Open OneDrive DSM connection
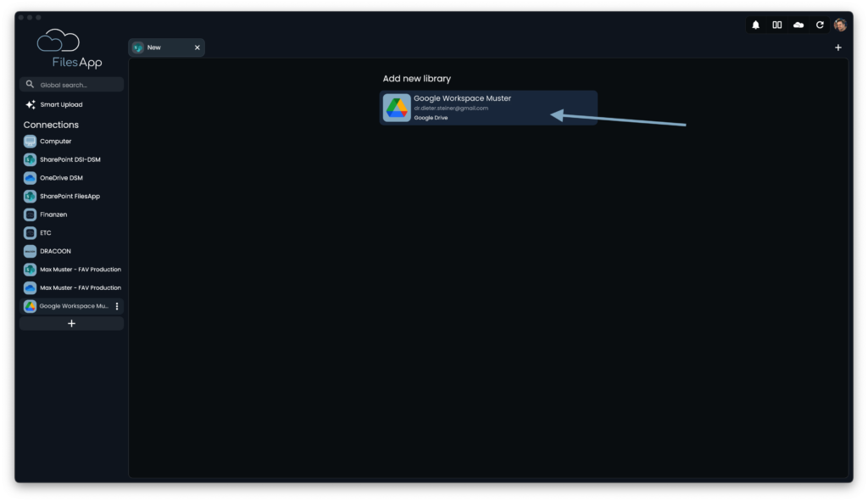Viewport: 868px width, 501px height. tap(71, 178)
